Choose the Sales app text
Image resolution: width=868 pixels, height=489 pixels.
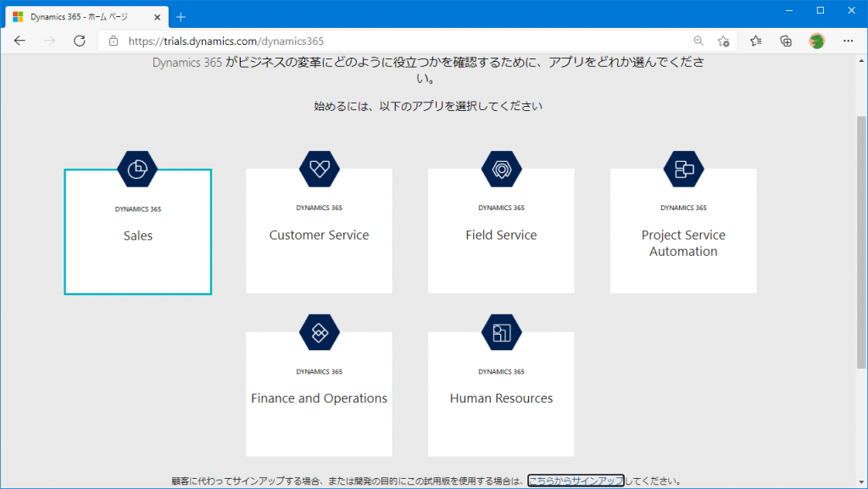click(x=138, y=236)
